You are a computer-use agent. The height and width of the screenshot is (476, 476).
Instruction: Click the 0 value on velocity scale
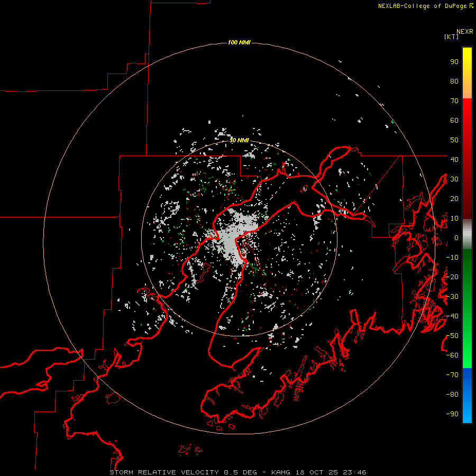click(456, 238)
